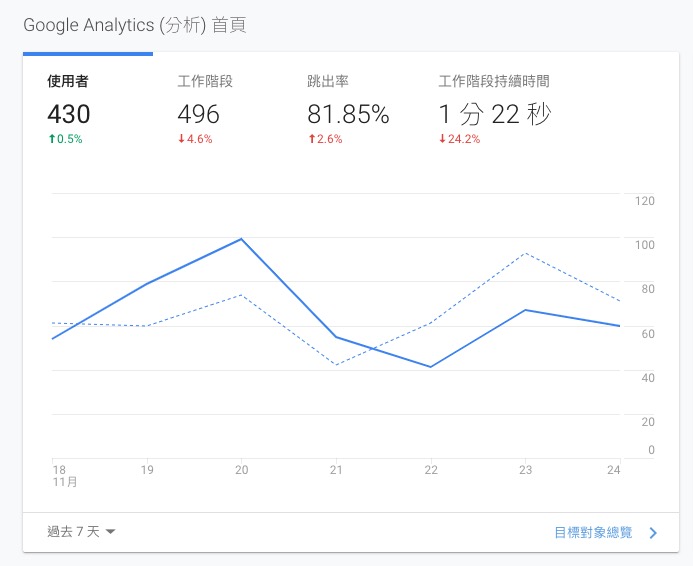Click the dashed line peak at date 23

(525, 254)
